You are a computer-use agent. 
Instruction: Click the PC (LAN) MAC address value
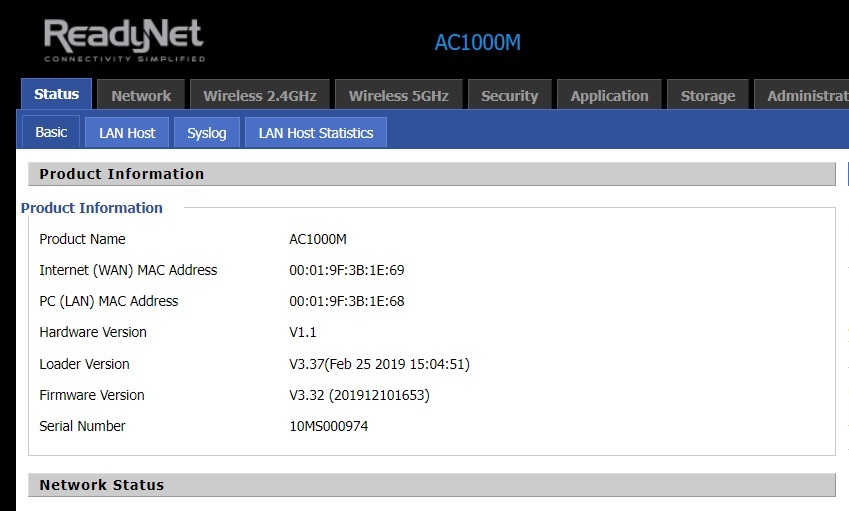point(347,301)
